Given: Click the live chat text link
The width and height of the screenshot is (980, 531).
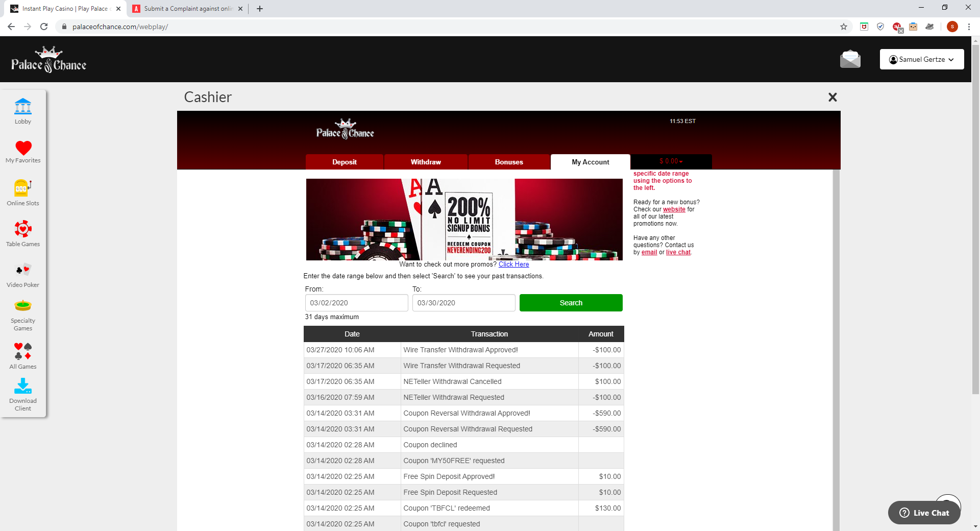Looking at the screenshot, I should coord(678,252).
